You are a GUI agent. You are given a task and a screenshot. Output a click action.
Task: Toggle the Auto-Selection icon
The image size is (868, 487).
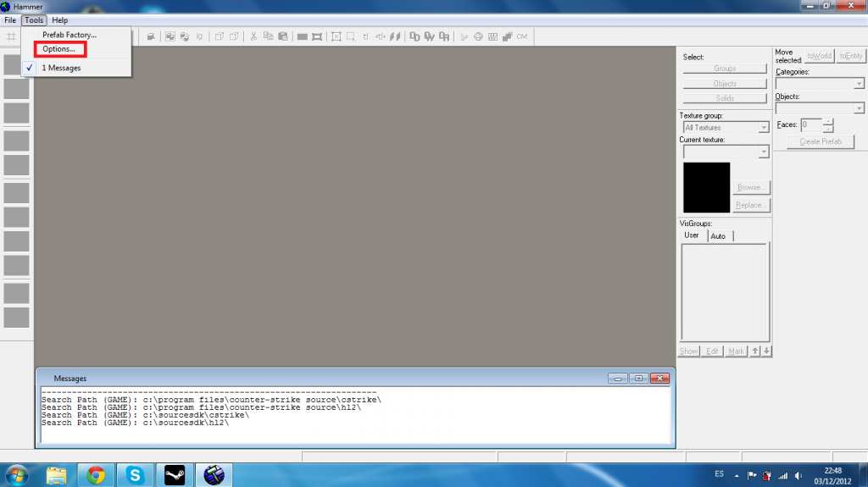click(x=351, y=36)
